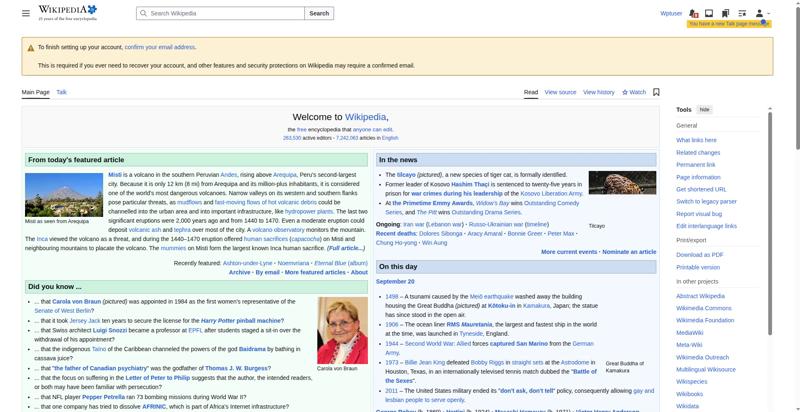Open the Hashim Thaçi news link
Screen dimensions: 800x412
[470, 185]
